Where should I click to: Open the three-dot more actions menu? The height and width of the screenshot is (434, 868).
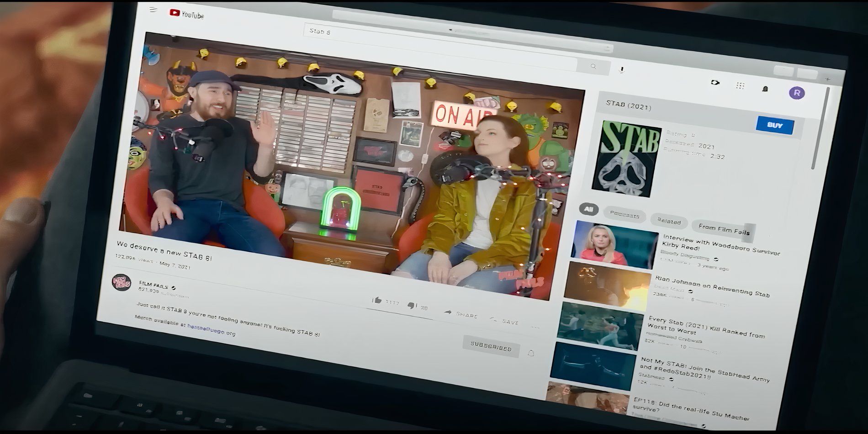point(535,327)
